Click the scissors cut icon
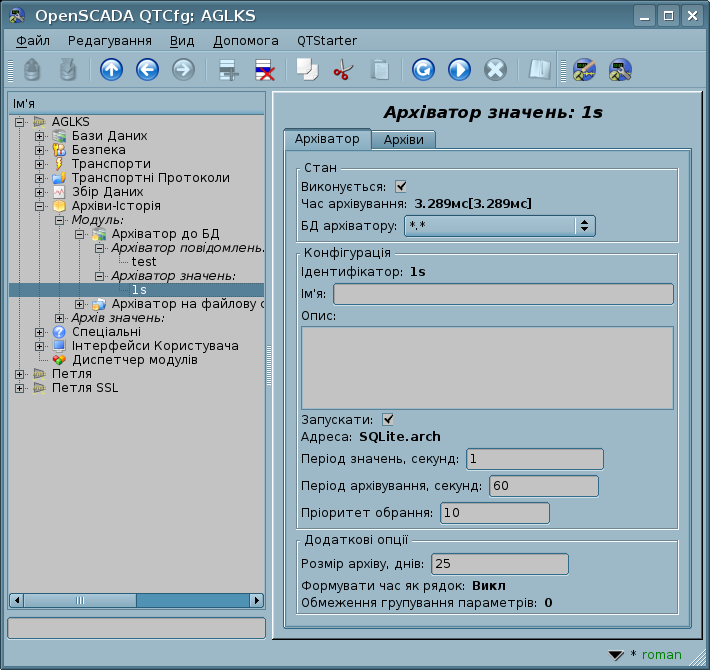Image resolution: width=710 pixels, height=670 pixels. (x=343, y=70)
